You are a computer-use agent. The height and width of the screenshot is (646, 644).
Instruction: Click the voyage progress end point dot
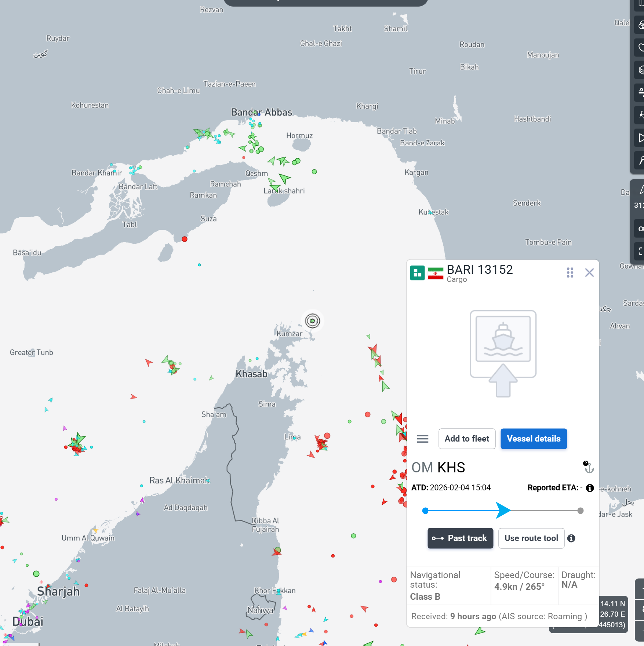tap(580, 511)
